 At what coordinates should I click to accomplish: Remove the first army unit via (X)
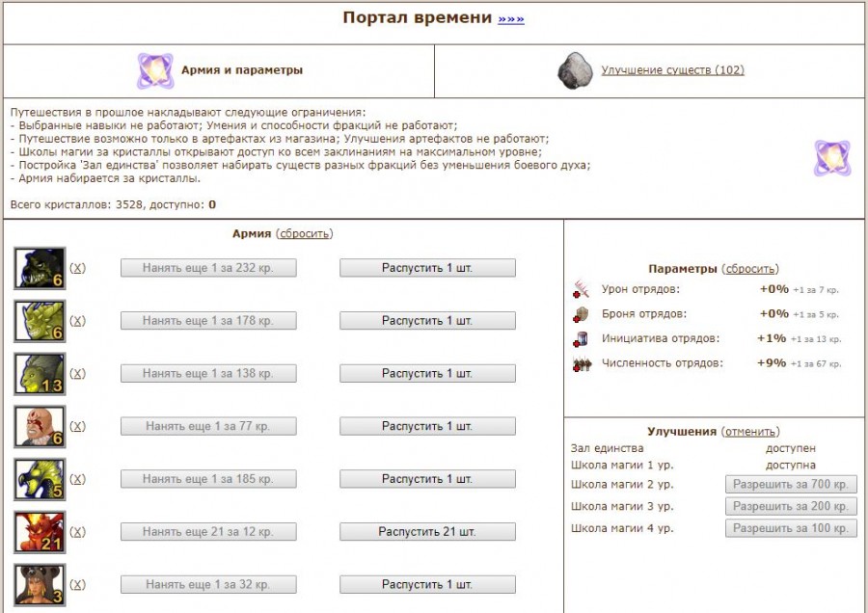[77, 268]
